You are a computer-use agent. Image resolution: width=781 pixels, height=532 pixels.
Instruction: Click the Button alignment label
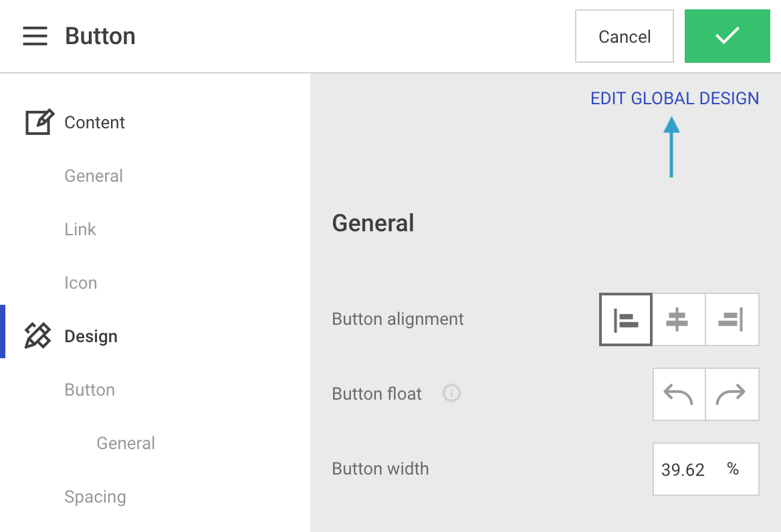[x=397, y=319]
